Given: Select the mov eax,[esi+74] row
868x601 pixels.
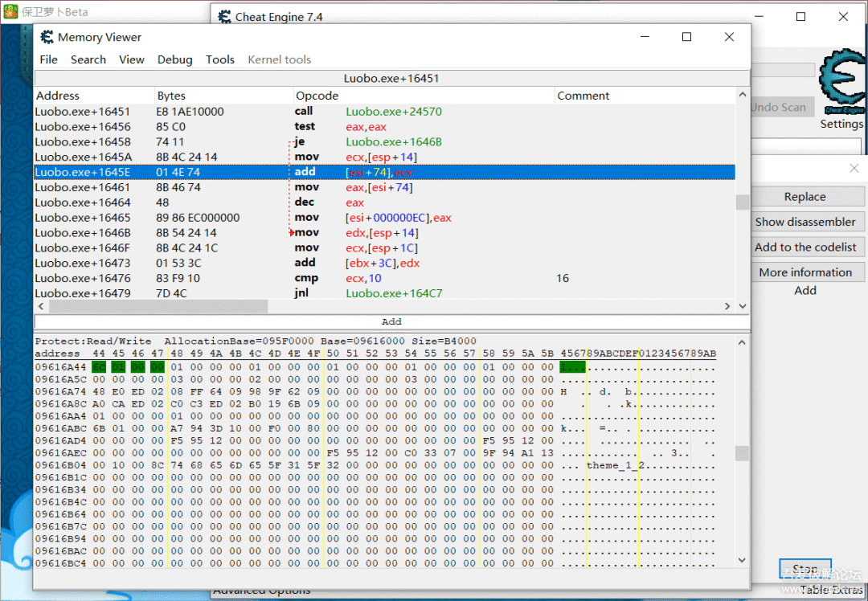Looking at the screenshot, I should [x=384, y=187].
